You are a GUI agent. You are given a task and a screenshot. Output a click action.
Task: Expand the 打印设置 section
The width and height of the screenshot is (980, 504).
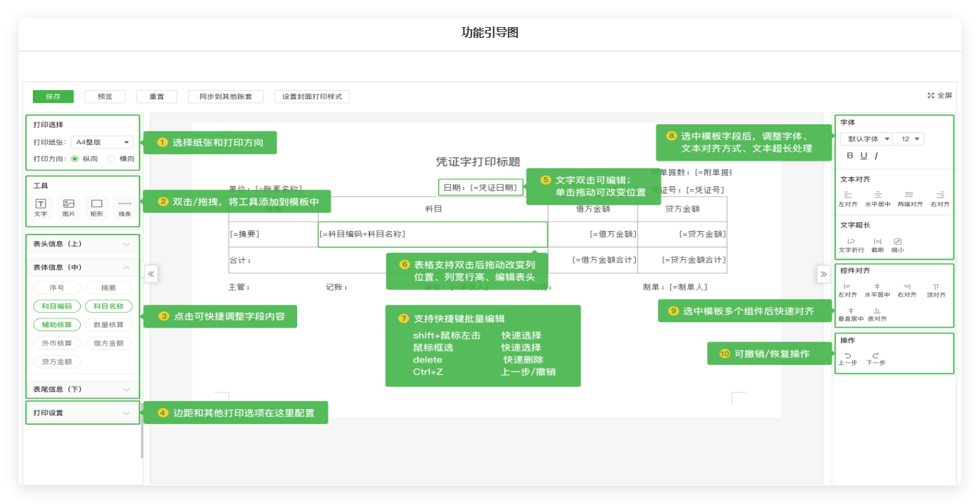coord(82,413)
